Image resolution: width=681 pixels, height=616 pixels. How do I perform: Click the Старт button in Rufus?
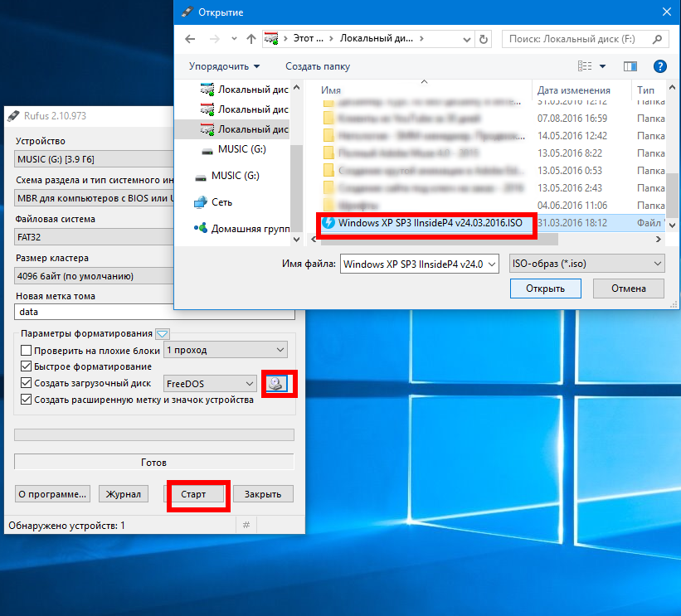click(198, 494)
